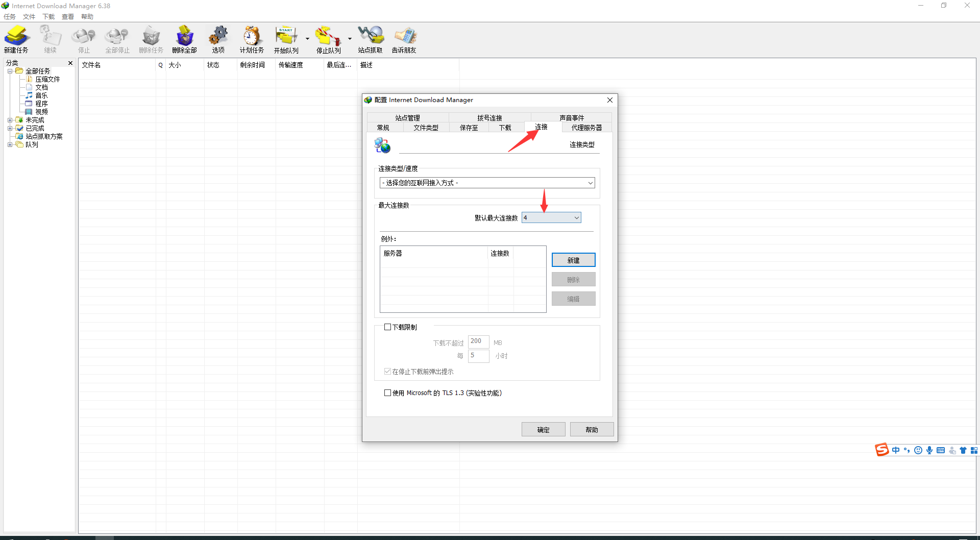
Task: Click the 继续 (resume) toolbar icon
Action: pos(50,39)
